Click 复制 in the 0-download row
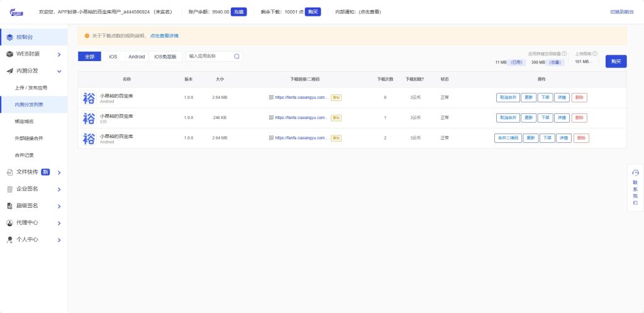The height and width of the screenshot is (313, 644). click(x=336, y=98)
